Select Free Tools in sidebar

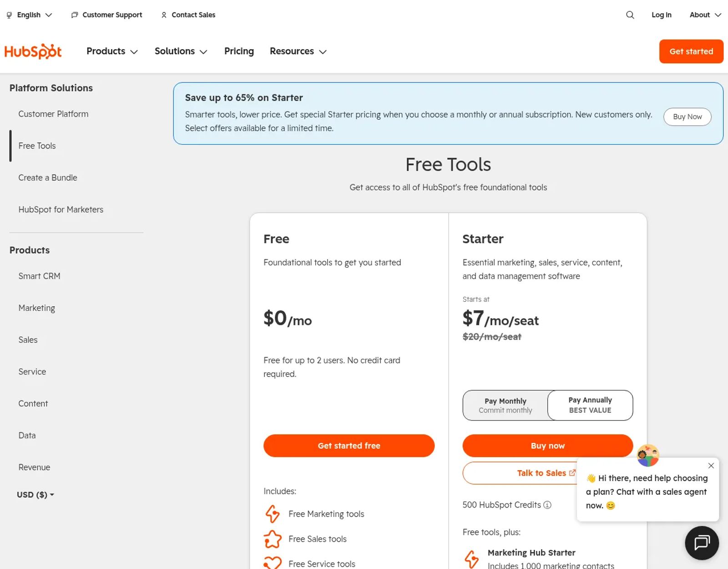pyautogui.click(x=37, y=146)
